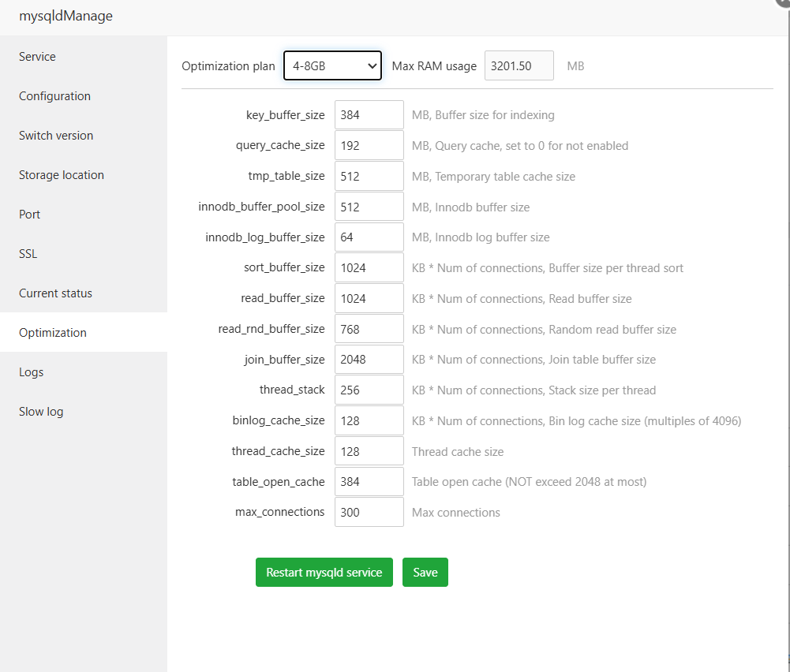Select the Port tab
Screen dimensions: 790x672
pyautogui.click(x=29, y=215)
